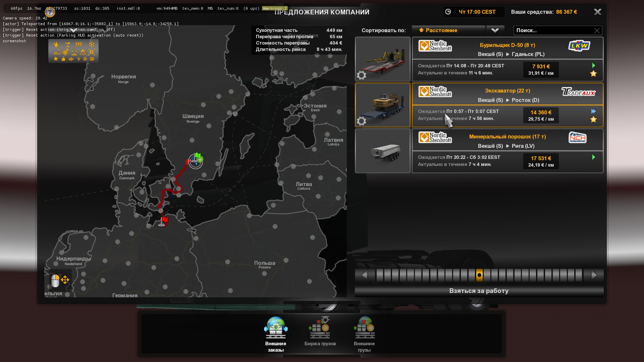Open the Биржа грузов tab
644x362 pixels.
point(320,331)
